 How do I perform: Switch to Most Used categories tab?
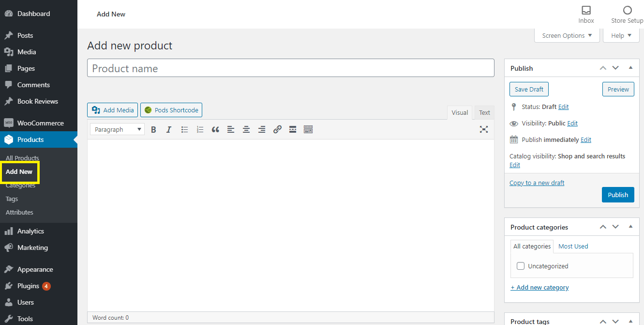(x=573, y=246)
